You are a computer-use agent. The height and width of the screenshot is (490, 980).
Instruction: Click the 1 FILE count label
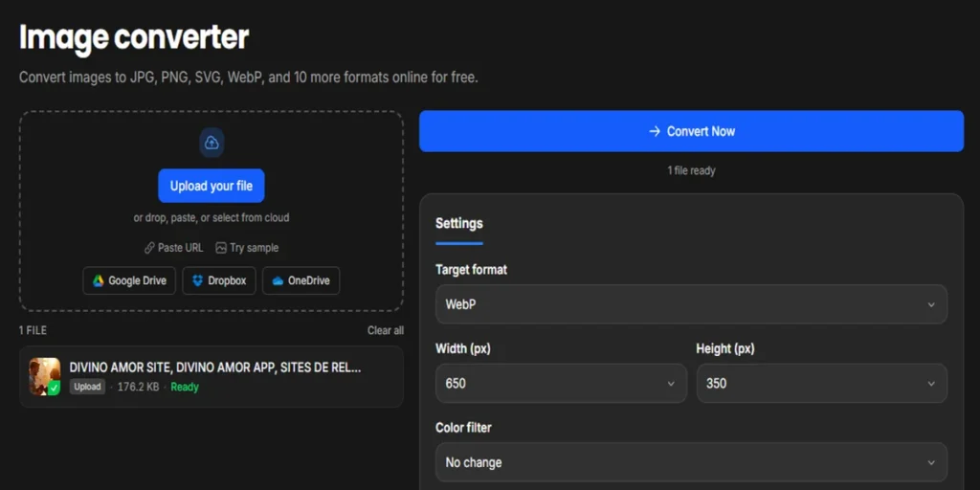click(x=33, y=330)
